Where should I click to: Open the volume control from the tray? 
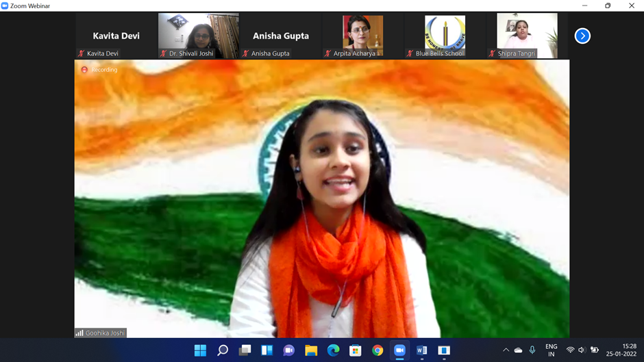(582, 350)
